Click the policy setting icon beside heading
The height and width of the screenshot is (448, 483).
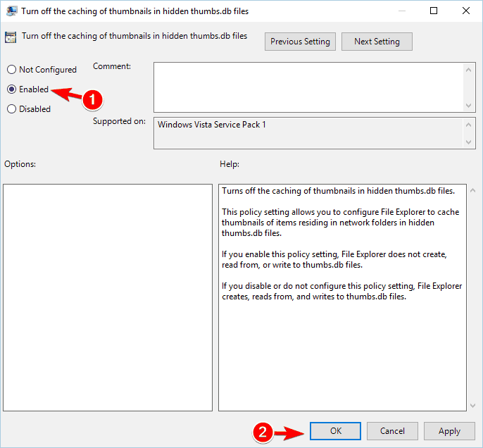click(11, 37)
